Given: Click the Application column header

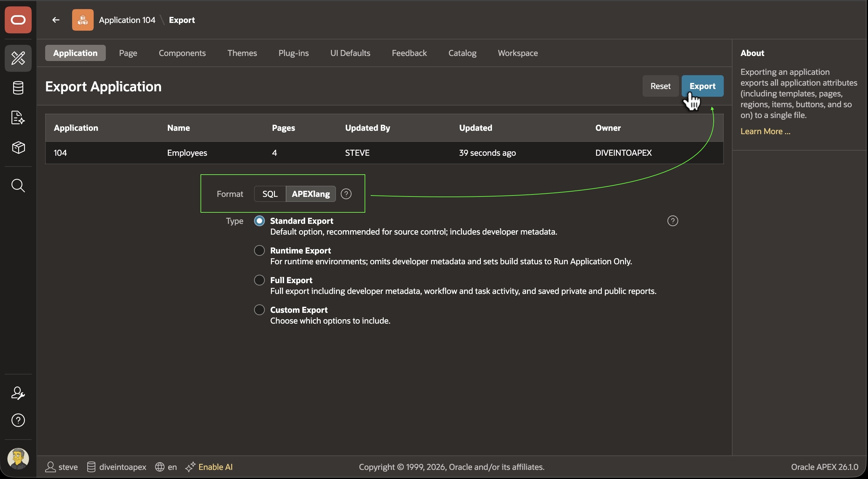Looking at the screenshot, I should [76, 128].
